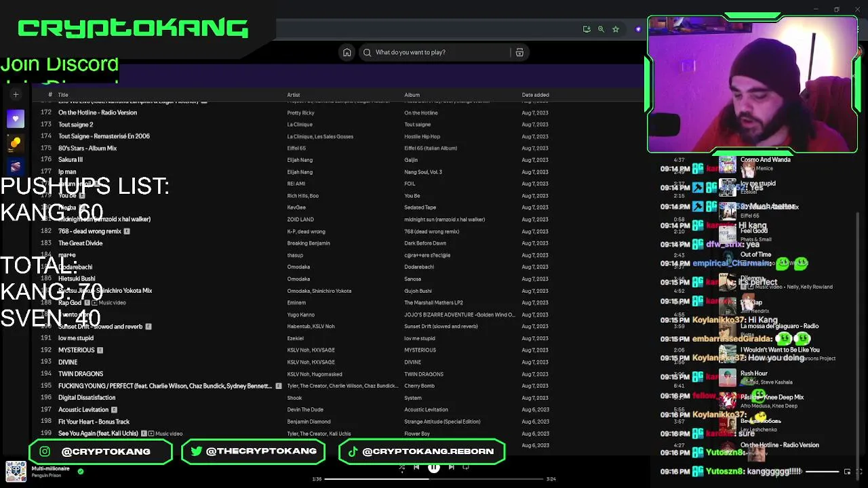Open artist 'Pretty Ricky'
Screen dimensions: 868x488
300,113
